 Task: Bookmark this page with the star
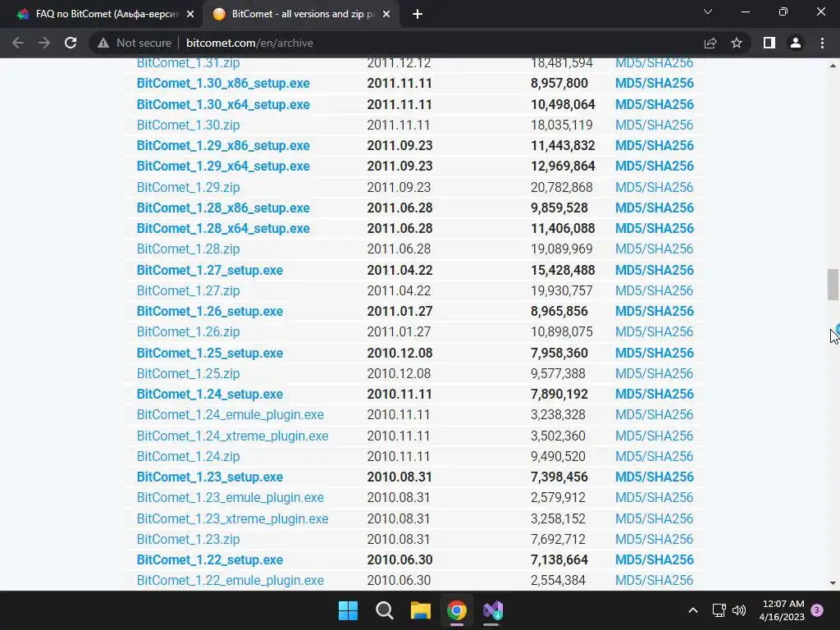(737, 43)
